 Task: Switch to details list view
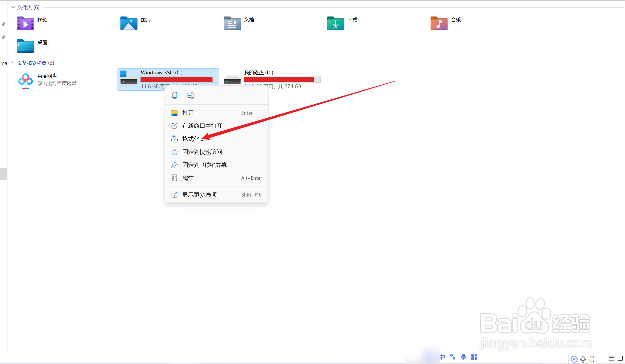(x=611, y=358)
